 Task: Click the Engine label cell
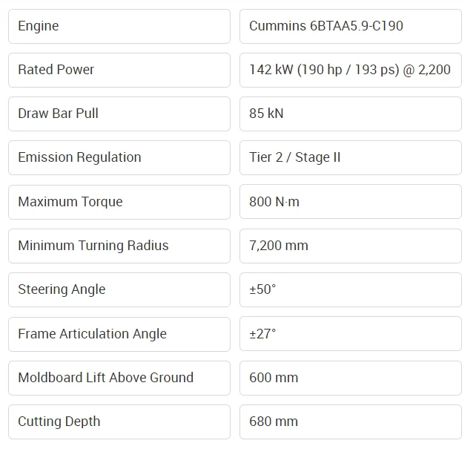point(119,26)
